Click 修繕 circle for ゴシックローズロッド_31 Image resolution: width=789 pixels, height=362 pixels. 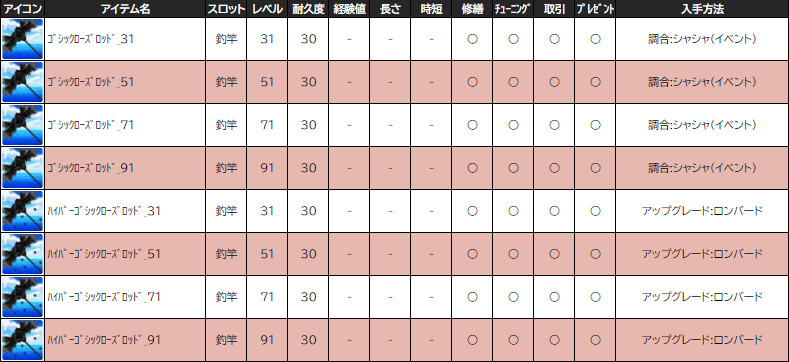click(472, 39)
